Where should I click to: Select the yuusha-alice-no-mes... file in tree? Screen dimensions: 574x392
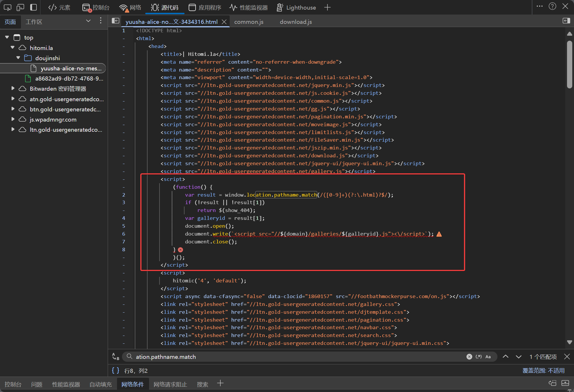[53, 68]
